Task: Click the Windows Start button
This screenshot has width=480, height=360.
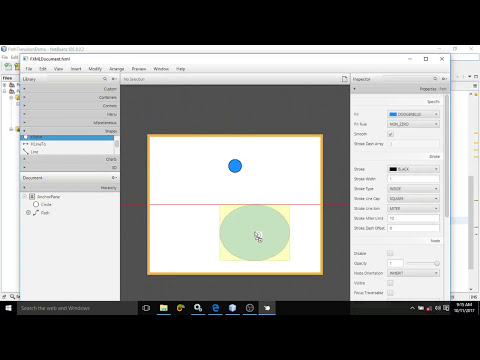Action: pos(8,308)
